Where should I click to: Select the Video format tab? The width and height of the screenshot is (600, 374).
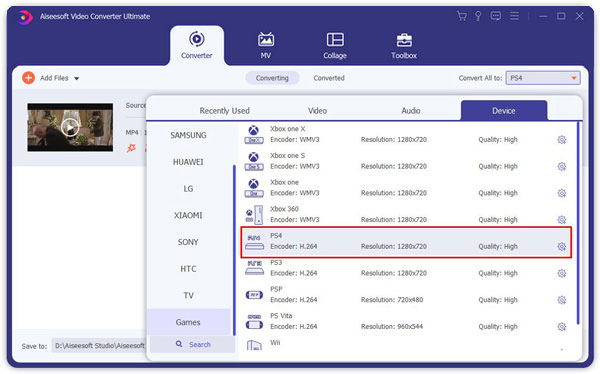[318, 111]
